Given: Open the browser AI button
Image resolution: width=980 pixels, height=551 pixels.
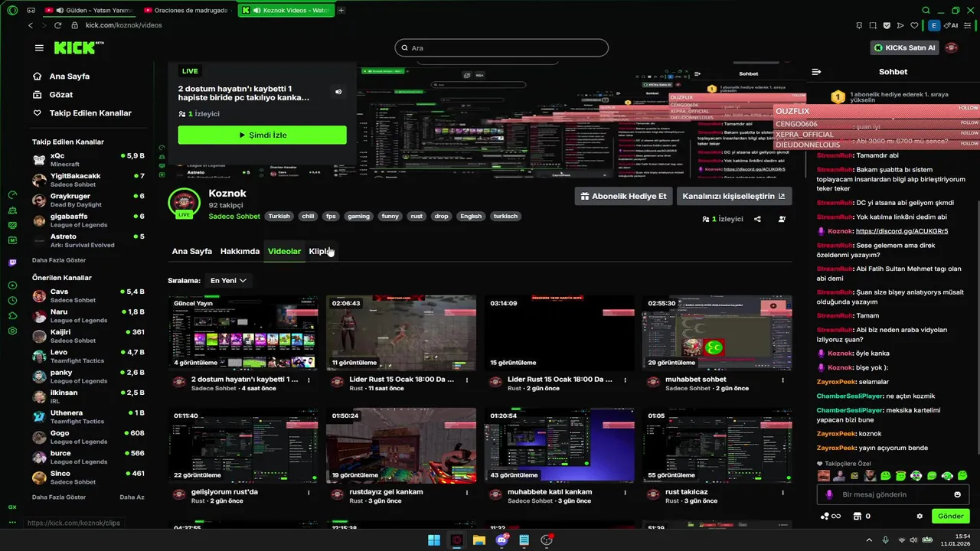Looking at the screenshot, I should point(952,25).
